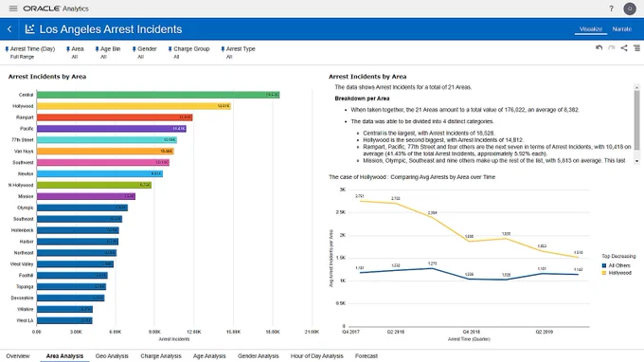Image resolution: width=644 pixels, height=362 pixels.
Task: Select the red Rampart bar
Action: click(x=115, y=118)
